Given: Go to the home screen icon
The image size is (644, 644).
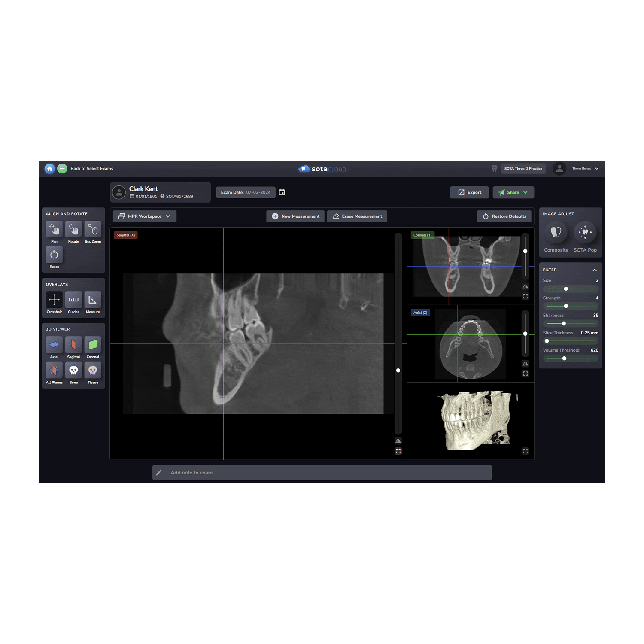Looking at the screenshot, I should coord(50,169).
